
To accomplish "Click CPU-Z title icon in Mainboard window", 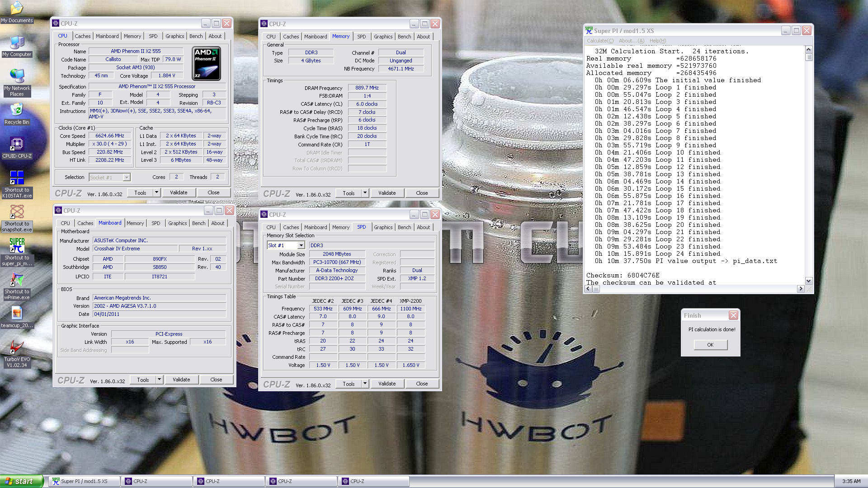I will click(x=58, y=211).
